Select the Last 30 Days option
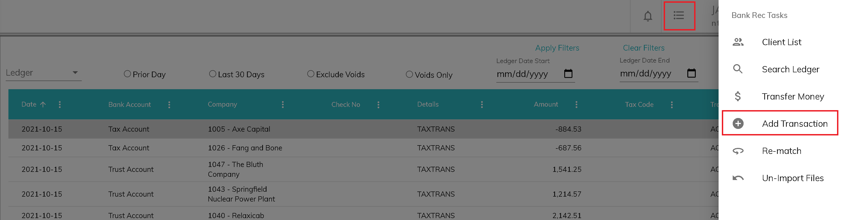The image size is (868, 220). click(x=213, y=74)
